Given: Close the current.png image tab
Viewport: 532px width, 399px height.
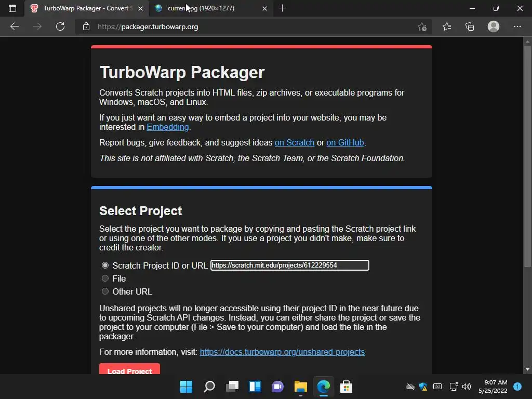Looking at the screenshot, I should click(264, 8).
